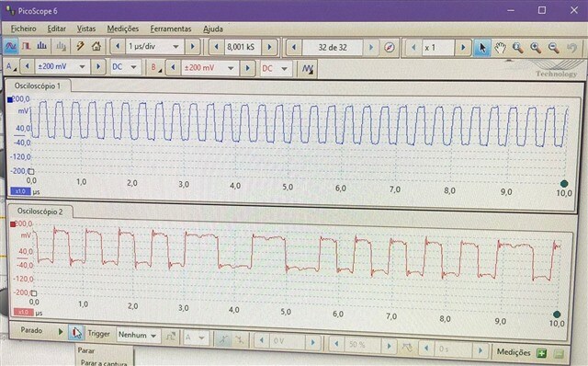Click the auto setup lightning icon
588x366 pixels.
(x=80, y=47)
